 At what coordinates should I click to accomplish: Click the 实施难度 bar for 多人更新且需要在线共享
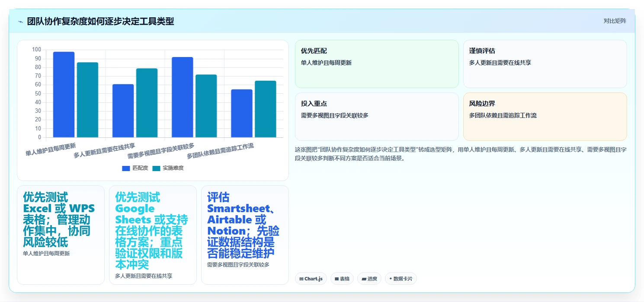[x=147, y=103]
